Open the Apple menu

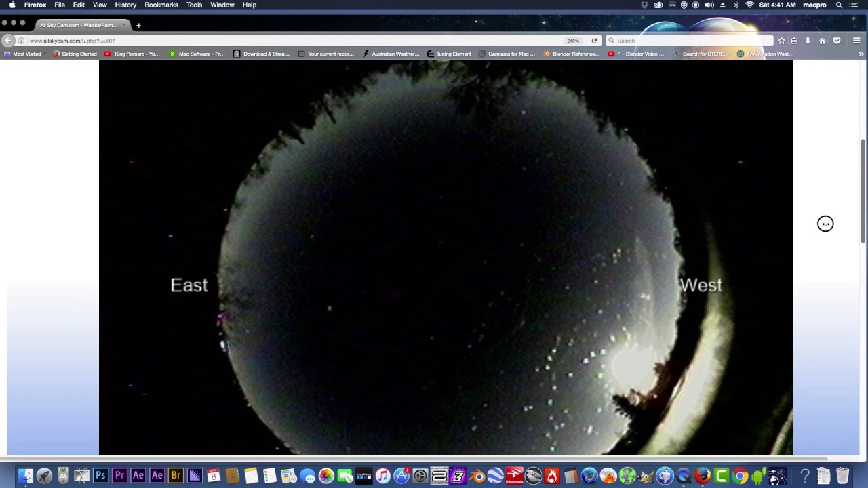tap(12, 5)
